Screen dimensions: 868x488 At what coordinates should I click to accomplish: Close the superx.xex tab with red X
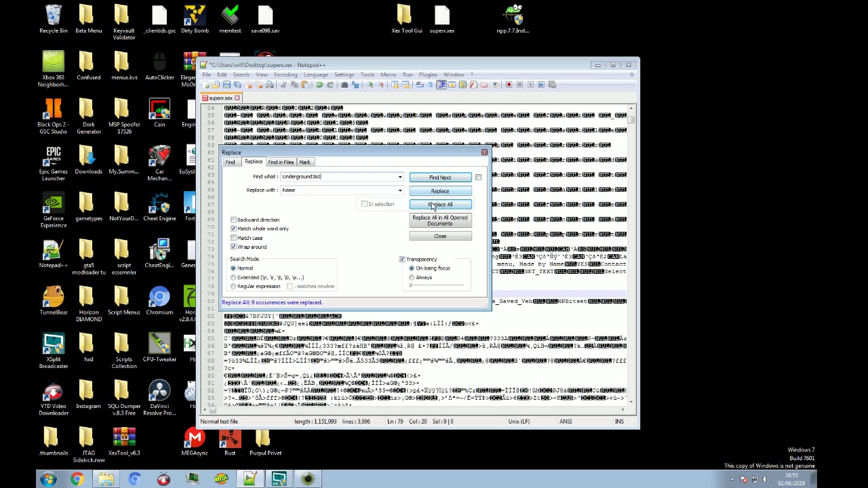(237, 98)
